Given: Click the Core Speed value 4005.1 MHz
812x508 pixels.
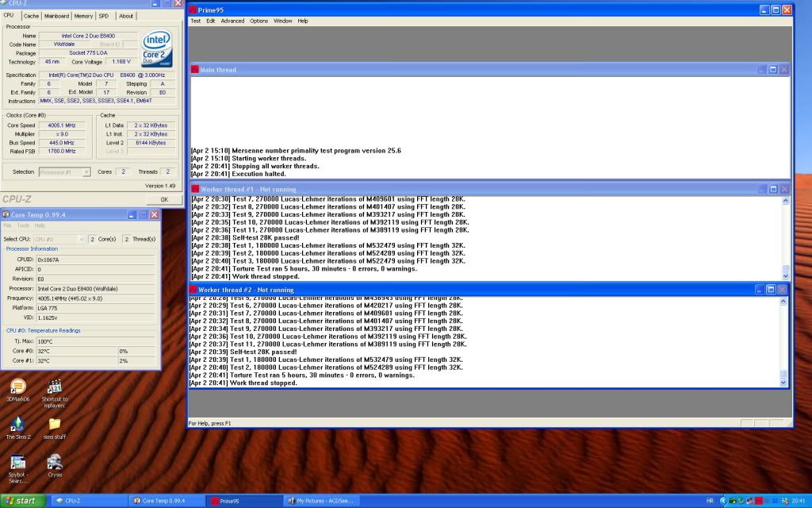Looking at the screenshot, I should pos(62,125).
